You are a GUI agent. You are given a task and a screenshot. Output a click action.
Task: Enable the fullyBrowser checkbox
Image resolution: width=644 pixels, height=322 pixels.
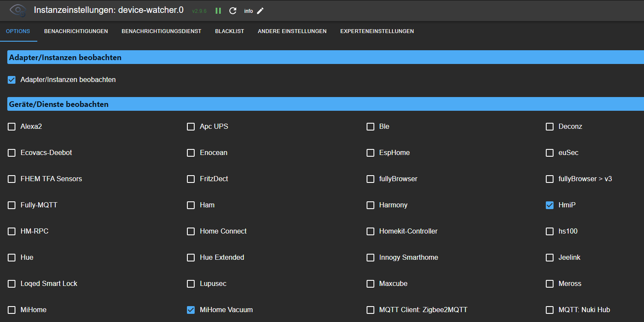point(370,179)
